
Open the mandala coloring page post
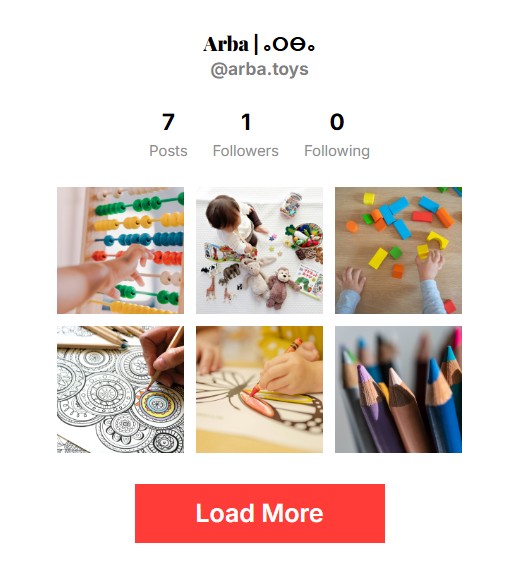[120, 389]
